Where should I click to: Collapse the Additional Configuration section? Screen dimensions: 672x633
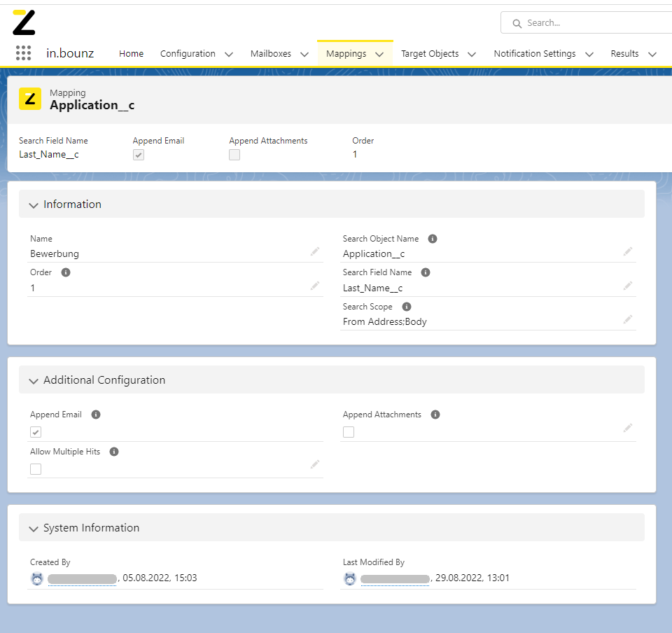coord(34,381)
